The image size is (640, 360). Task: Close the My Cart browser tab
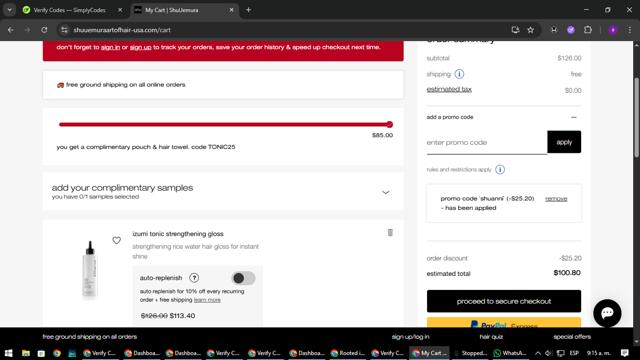(x=231, y=10)
